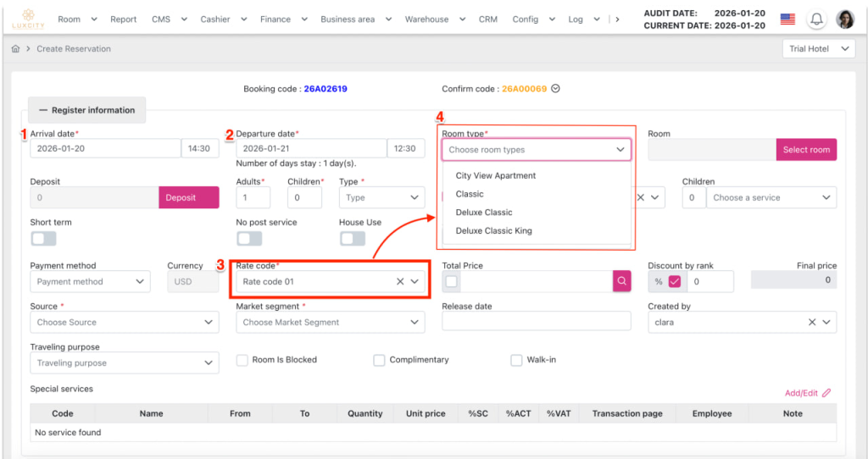Clear the Rate code 01 selection
The height and width of the screenshot is (459, 868).
(400, 281)
